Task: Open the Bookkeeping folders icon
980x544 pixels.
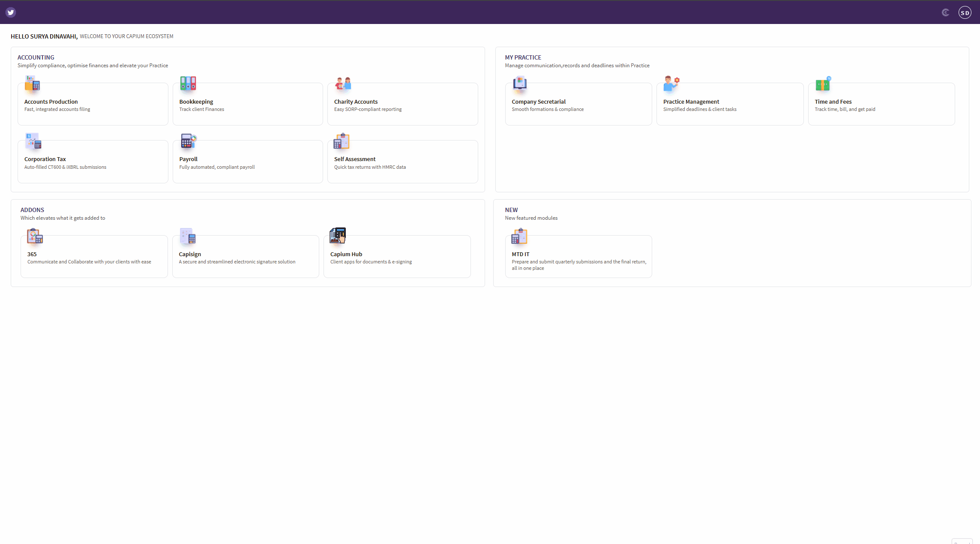Action: (188, 84)
